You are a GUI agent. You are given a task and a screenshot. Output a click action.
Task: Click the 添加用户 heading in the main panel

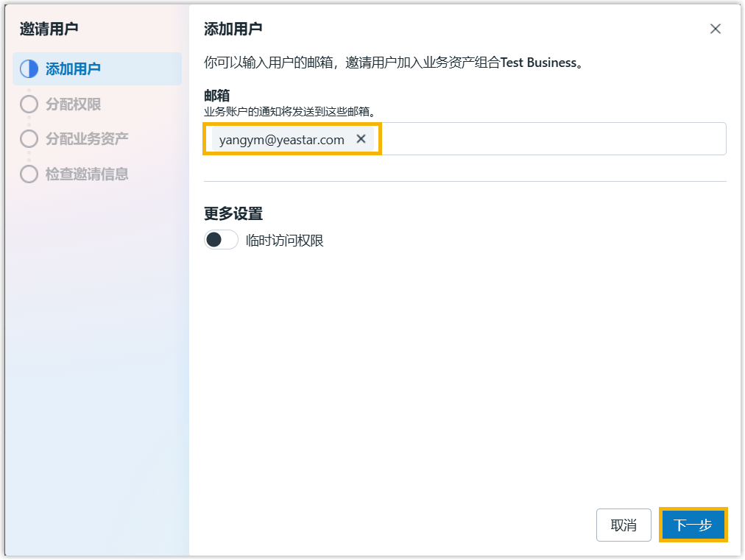tap(233, 29)
